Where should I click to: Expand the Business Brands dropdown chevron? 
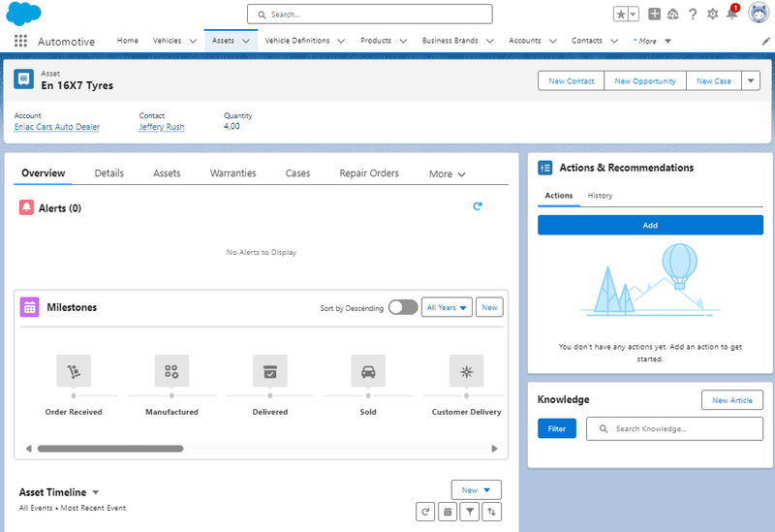489,41
